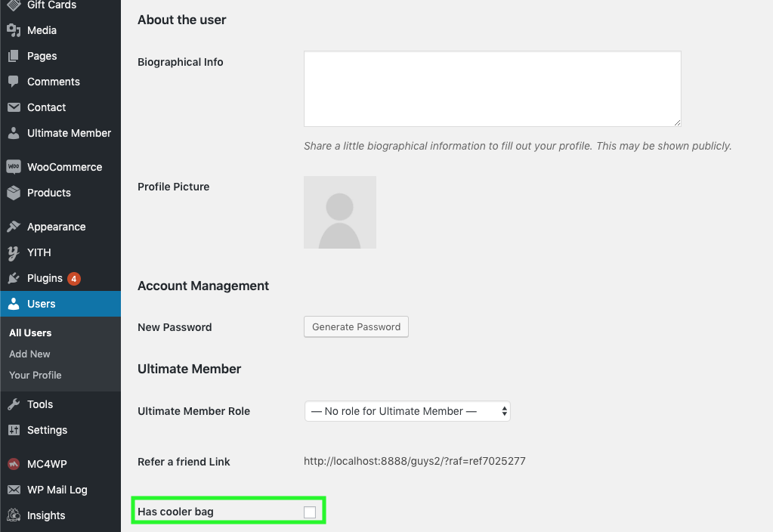The width and height of the screenshot is (773, 532).
Task: Click the Generate Password button
Action: (356, 326)
